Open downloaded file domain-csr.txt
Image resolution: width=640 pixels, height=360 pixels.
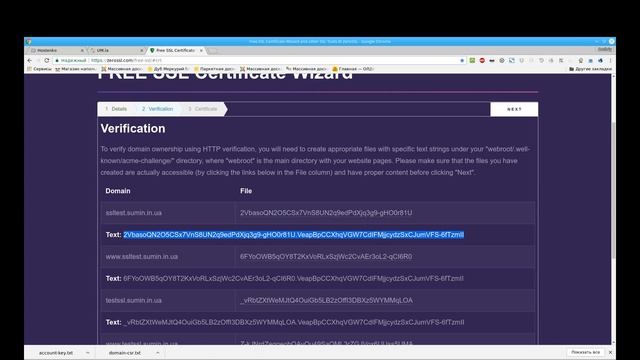(124, 353)
